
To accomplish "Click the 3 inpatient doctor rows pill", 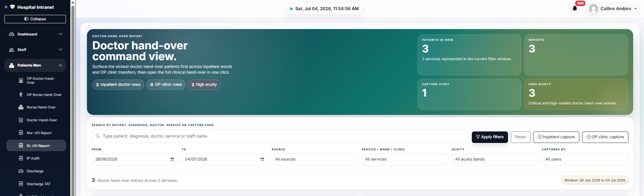I will pos(118,84).
